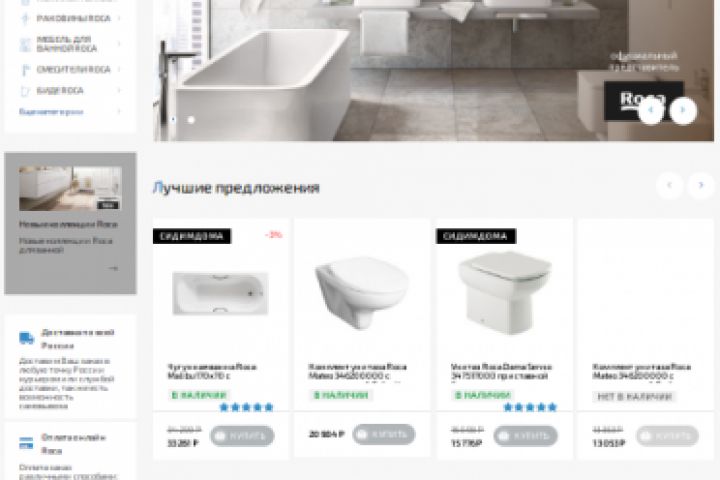The width and height of the screenshot is (720, 480).
Task: Buy the cast iron bathtub Roca Malibu
Action: 242,435
